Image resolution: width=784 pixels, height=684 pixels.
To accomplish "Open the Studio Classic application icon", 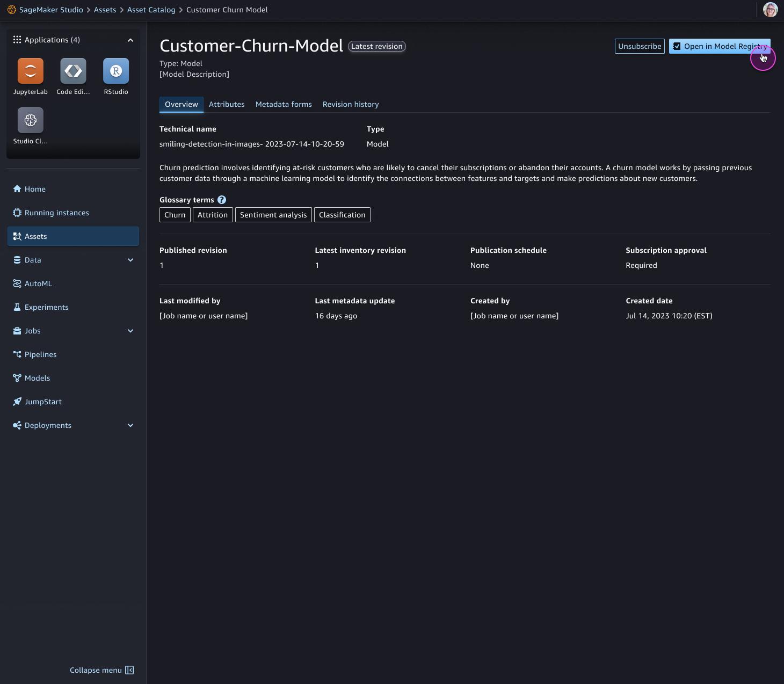I will pos(31,120).
